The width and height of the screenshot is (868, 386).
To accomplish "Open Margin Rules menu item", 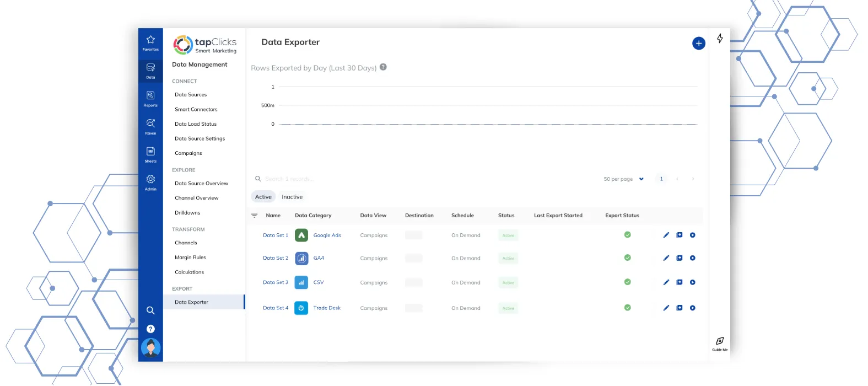I will (x=190, y=258).
